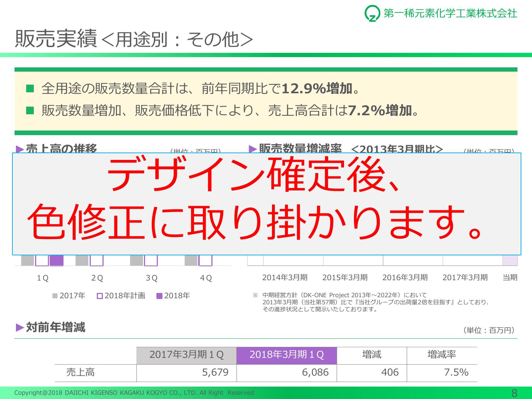This screenshot has width=532, height=399.
Task: Click the solid purple 2018年 legend swatch
Action: 160,296
